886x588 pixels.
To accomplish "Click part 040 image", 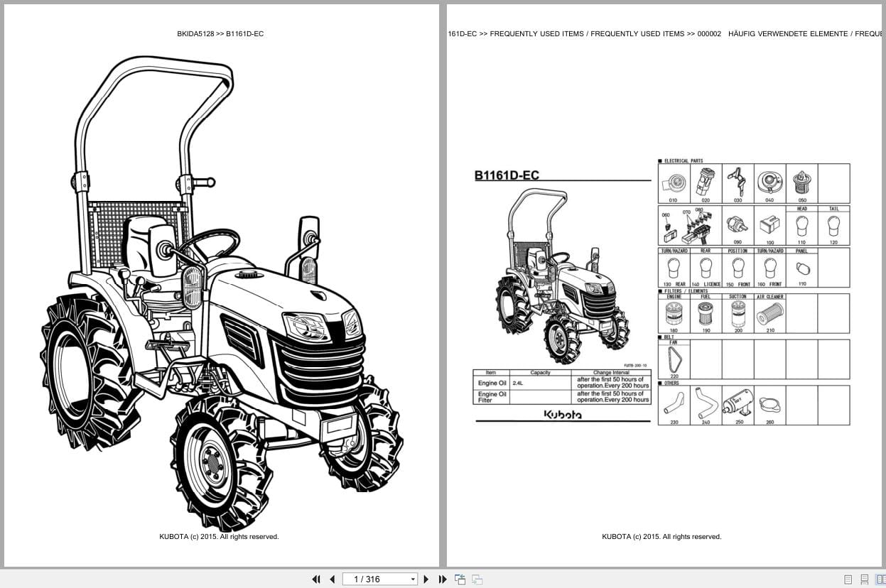I will point(769,183).
